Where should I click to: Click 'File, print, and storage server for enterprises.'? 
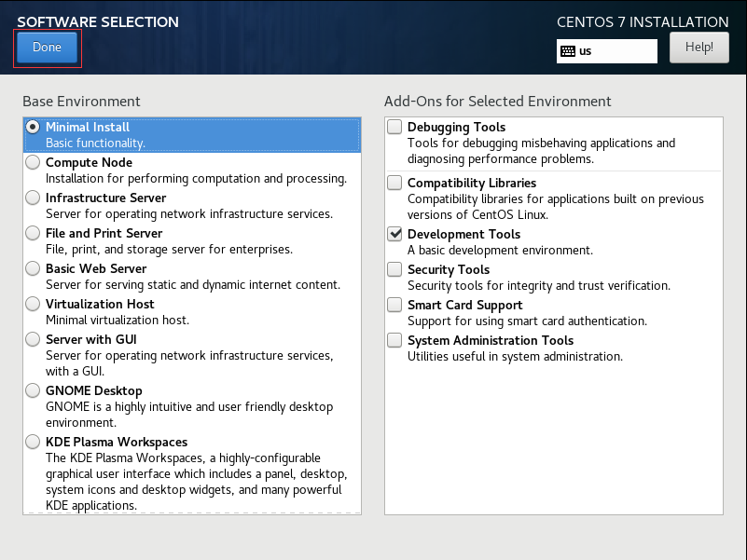tap(169, 249)
